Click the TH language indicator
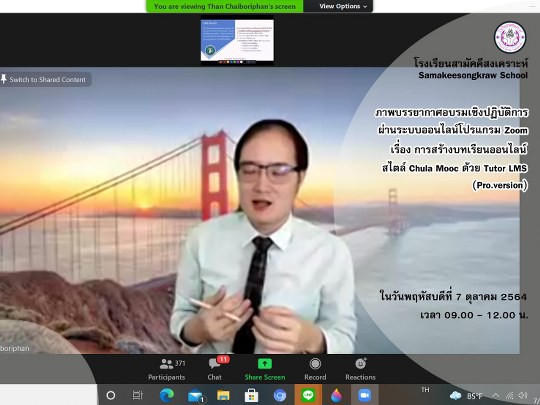The image size is (540, 405). point(425,390)
